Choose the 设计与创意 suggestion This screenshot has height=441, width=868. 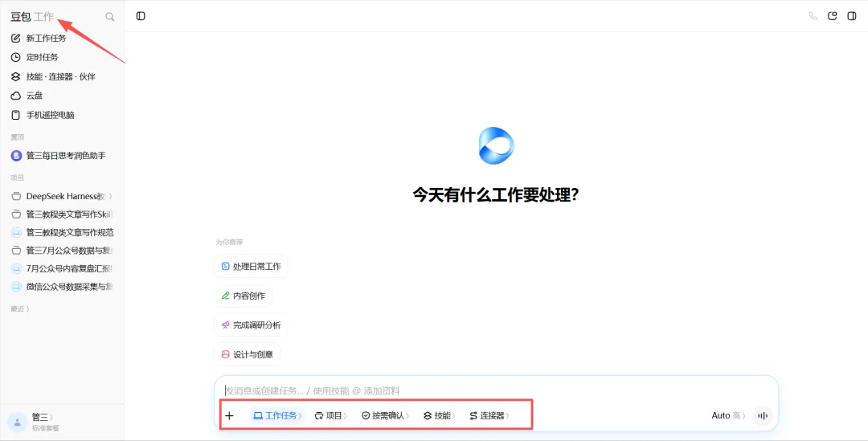247,354
